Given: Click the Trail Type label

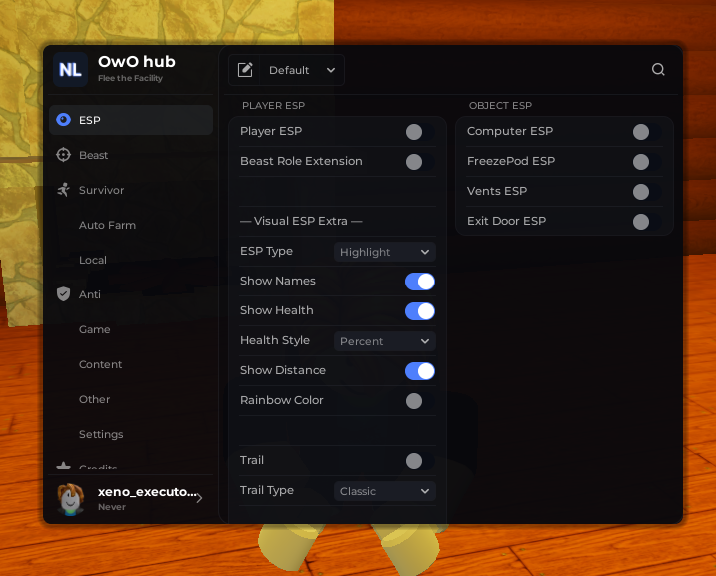Looking at the screenshot, I should point(267,490).
